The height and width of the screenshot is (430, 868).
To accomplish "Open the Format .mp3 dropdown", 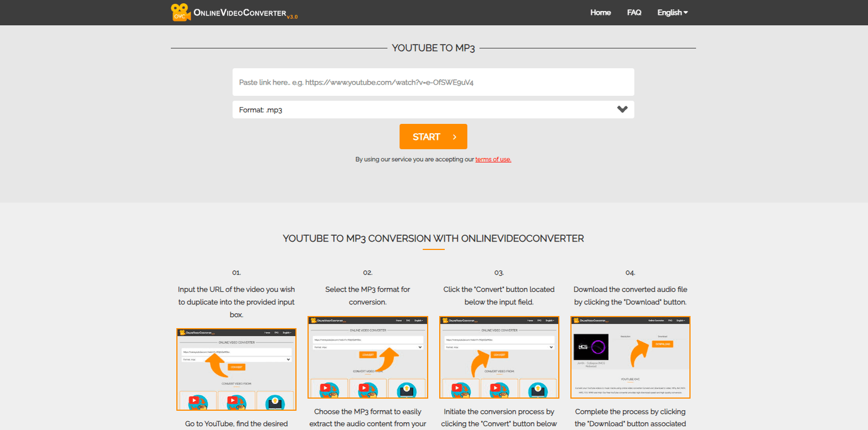I will point(433,110).
